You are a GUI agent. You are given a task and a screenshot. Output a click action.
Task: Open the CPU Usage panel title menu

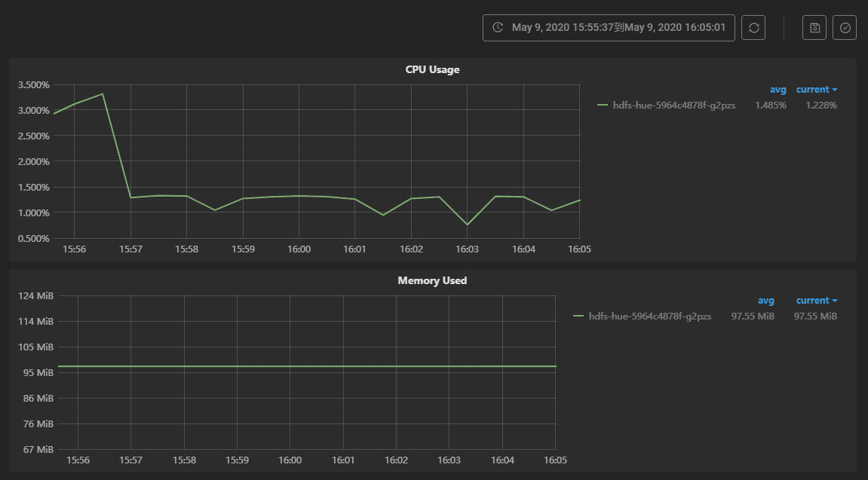432,69
